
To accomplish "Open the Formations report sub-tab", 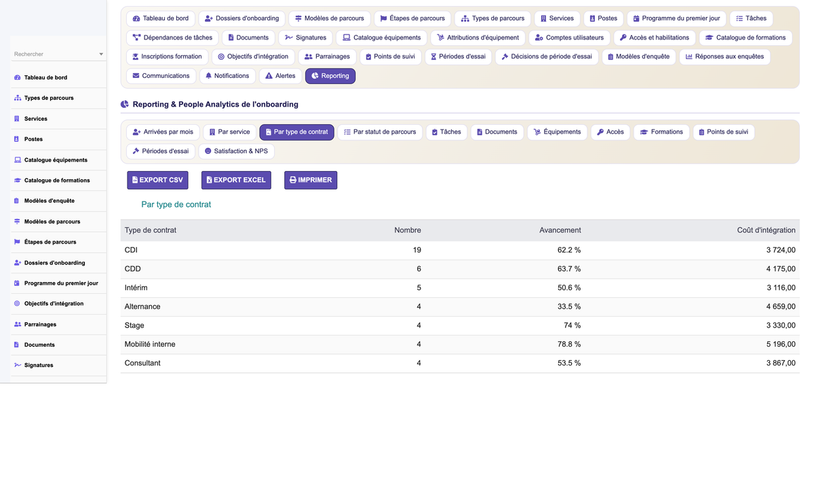I will coord(661,132).
